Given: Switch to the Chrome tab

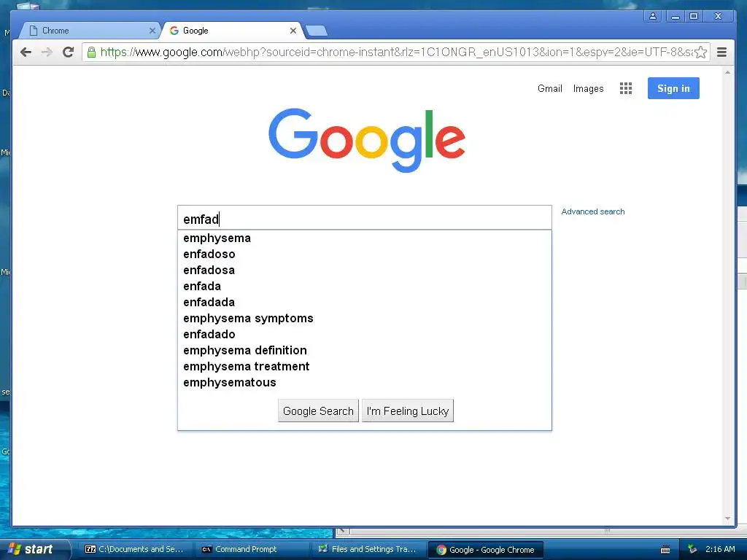Looking at the screenshot, I should click(x=90, y=31).
